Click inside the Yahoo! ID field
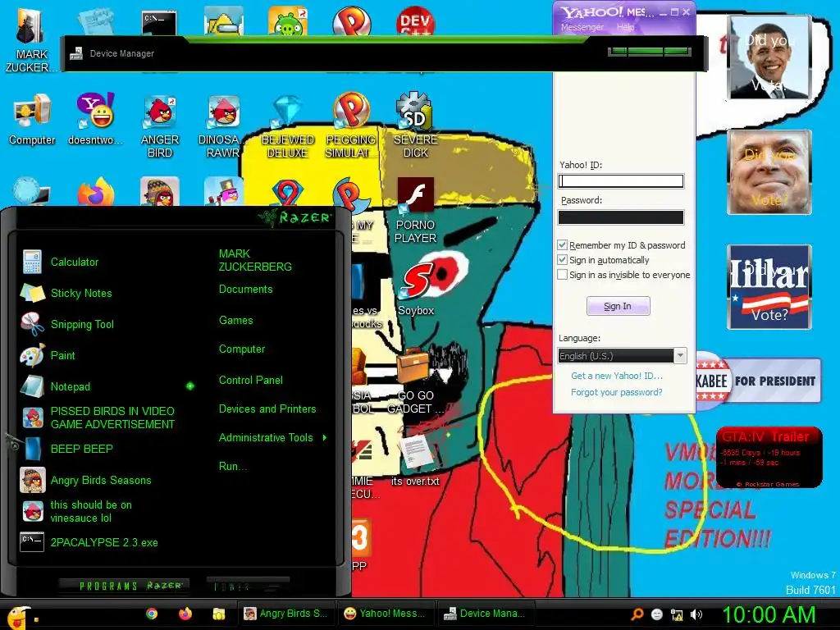The image size is (840, 630). point(620,181)
